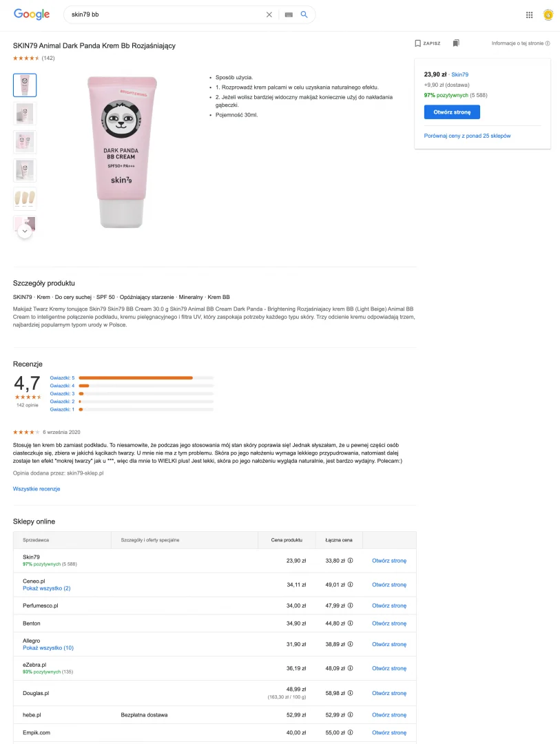
Task: Show total price info for Ceneo.pl
Action: click(x=350, y=585)
